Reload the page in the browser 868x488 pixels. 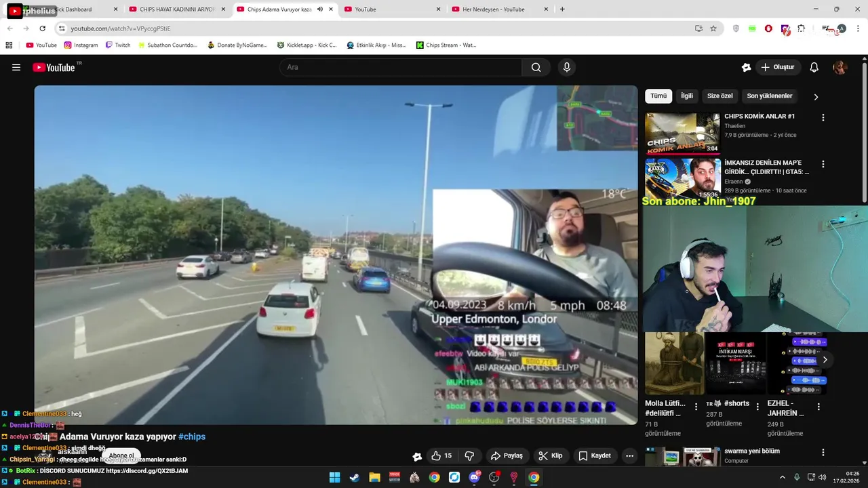[42, 28]
